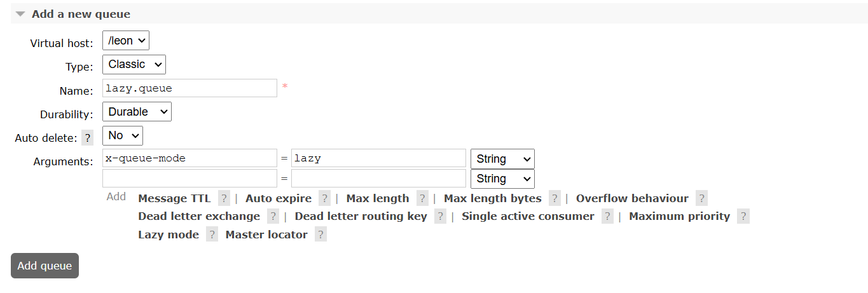Viewport: 868px width, 293px height.
Task: Click help icon beside Auto expire
Action: [325, 198]
